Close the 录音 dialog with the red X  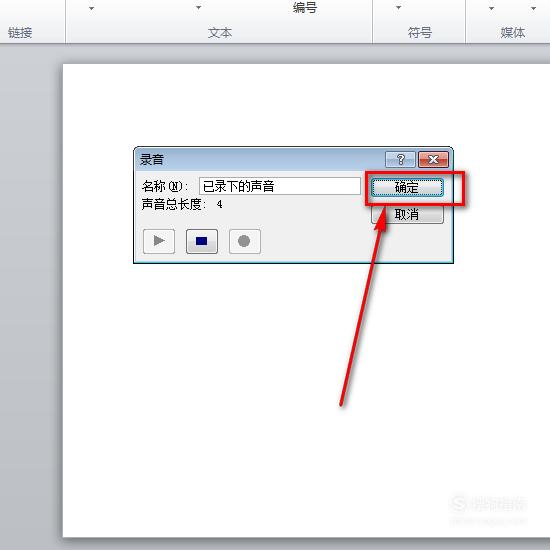tap(433, 160)
